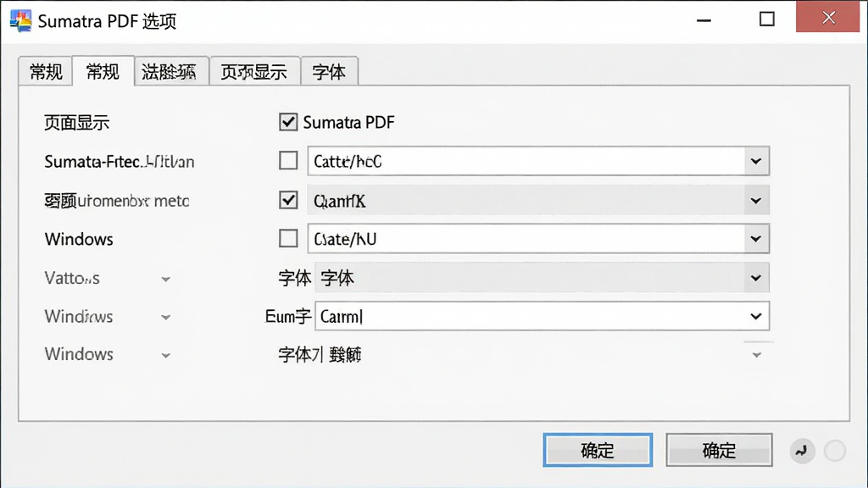
Task: Close the Sumatra PDF 选项 dialog
Action: point(828,17)
